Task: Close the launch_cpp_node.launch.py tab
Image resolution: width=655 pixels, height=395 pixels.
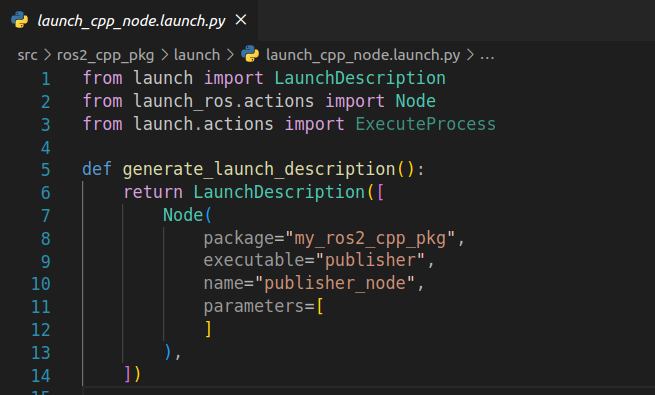Action: point(241,20)
